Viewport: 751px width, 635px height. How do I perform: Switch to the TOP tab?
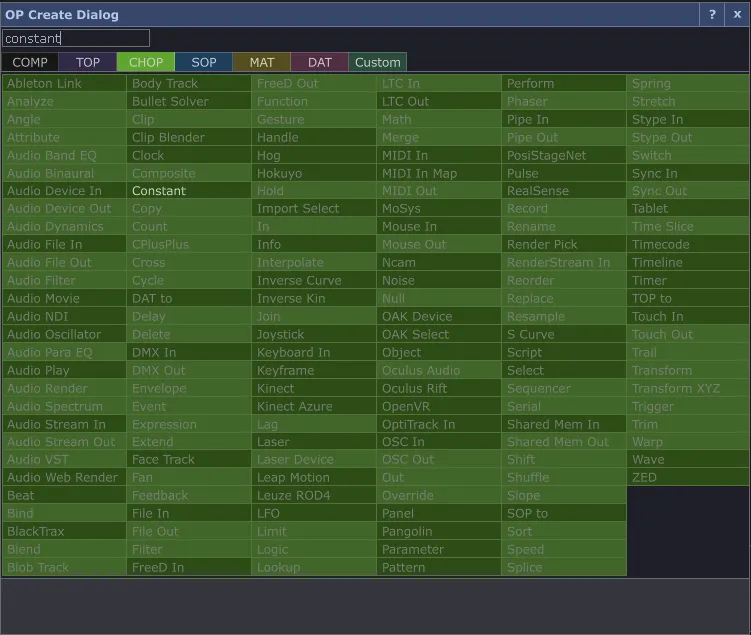pos(88,62)
